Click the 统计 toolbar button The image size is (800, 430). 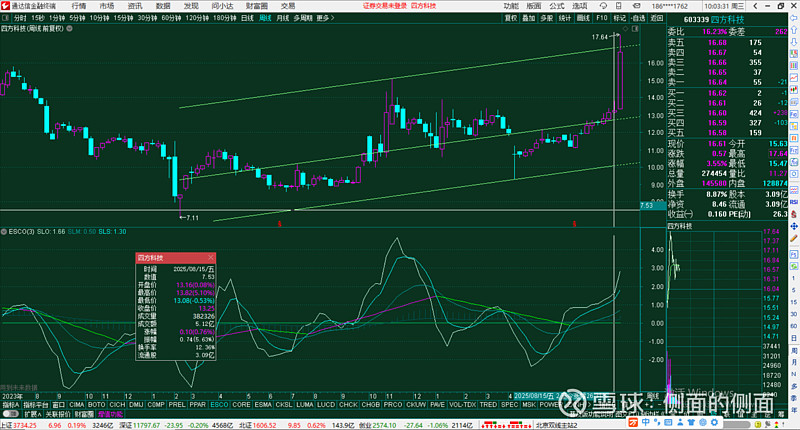[x=564, y=18]
